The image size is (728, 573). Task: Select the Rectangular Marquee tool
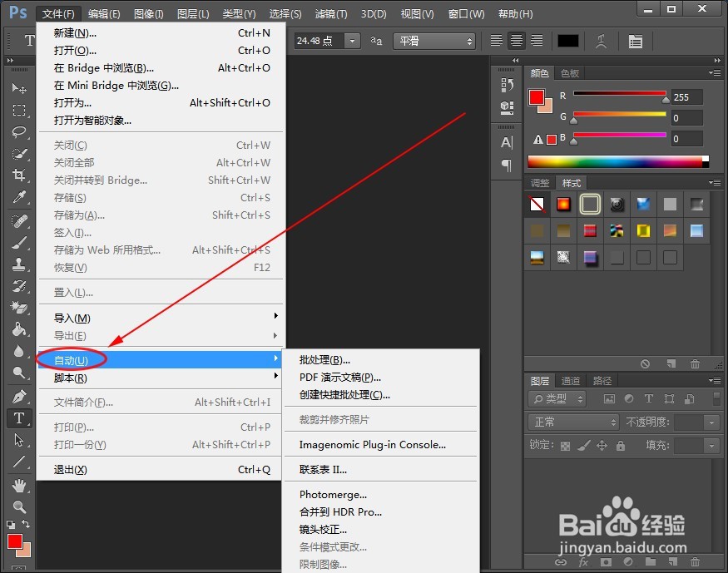pos(18,110)
